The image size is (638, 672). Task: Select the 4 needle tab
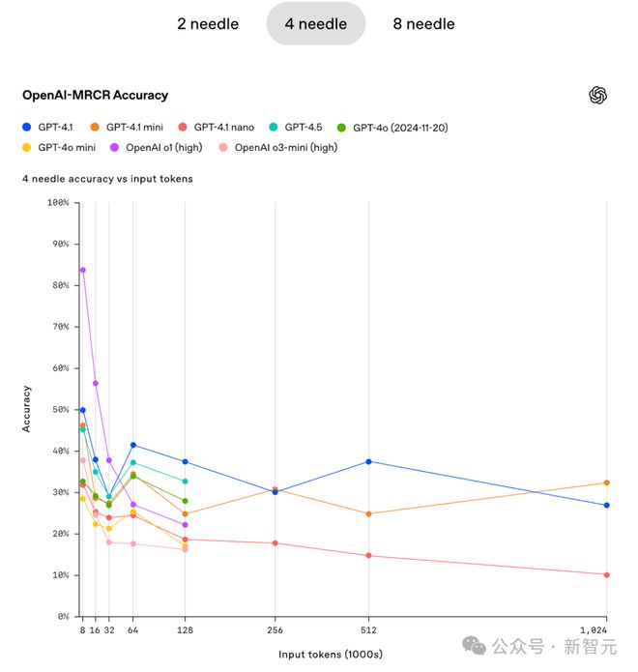tap(316, 23)
